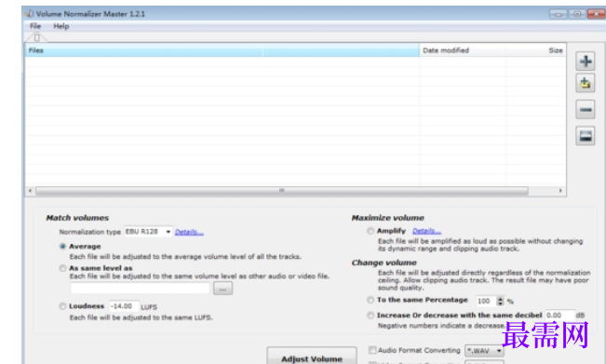Click the percentage spinner arrows
The image size is (606, 364).
(500, 301)
